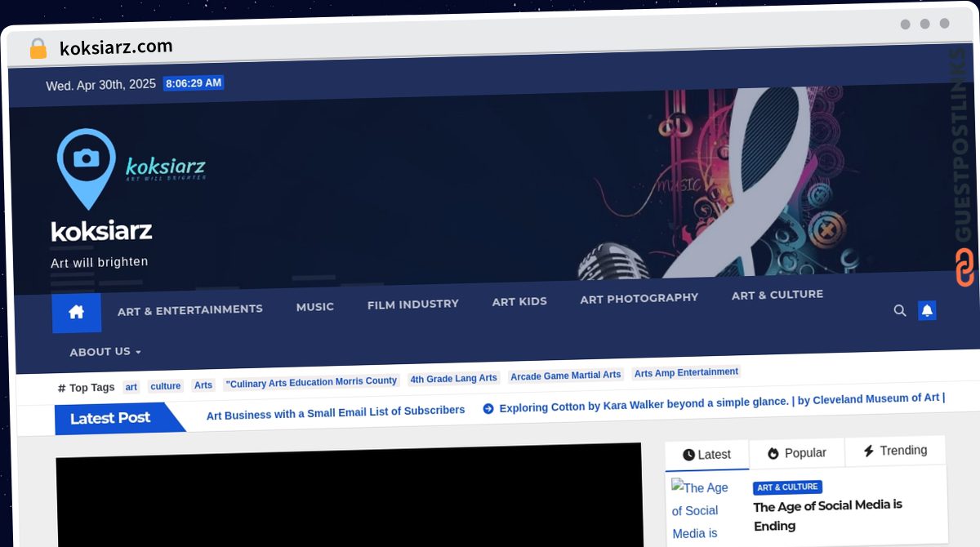The image size is (980, 547).
Task: Click the notification bell icon
Action: click(x=927, y=310)
